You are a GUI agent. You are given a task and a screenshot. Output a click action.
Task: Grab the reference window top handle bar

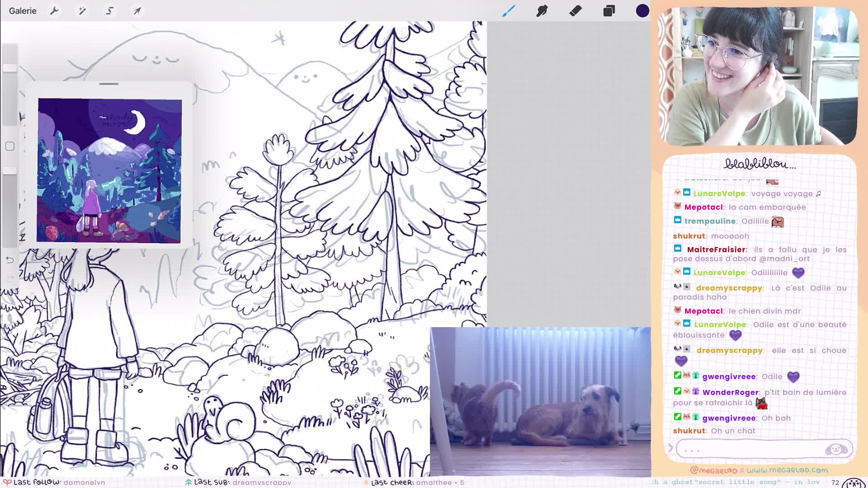[x=108, y=84]
